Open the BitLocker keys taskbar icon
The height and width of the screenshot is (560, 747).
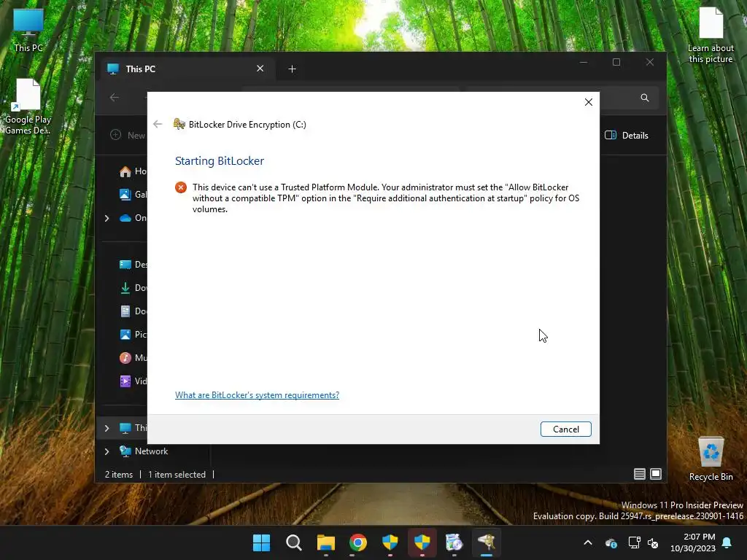(x=487, y=542)
